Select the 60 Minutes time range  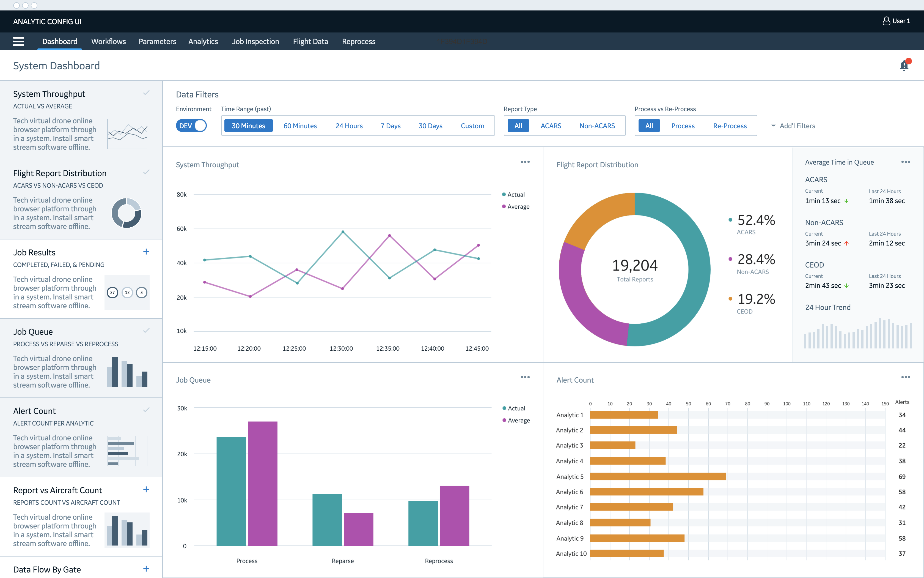(x=300, y=126)
